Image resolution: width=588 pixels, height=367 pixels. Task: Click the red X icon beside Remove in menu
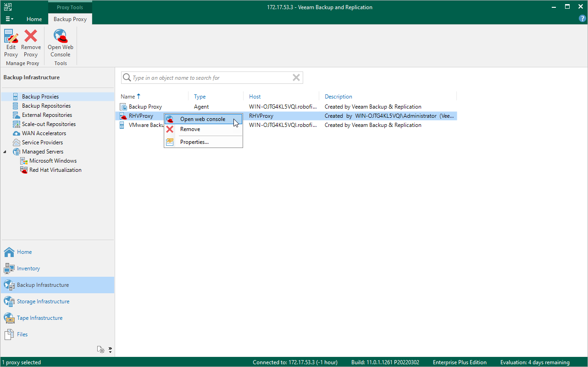coord(170,129)
